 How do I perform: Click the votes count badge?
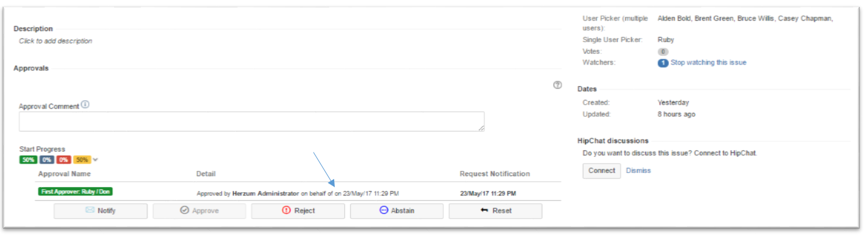[x=663, y=52]
